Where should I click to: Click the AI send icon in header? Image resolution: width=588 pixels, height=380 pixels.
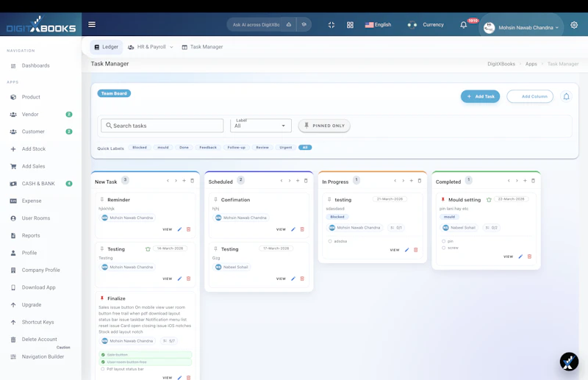304,25
